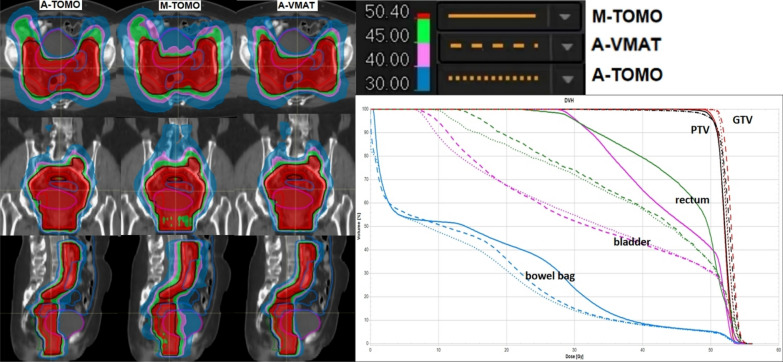This screenshot has width=783, height=362.
Task: Click the blue 30.00 dose color band
Action: (423, 78)
